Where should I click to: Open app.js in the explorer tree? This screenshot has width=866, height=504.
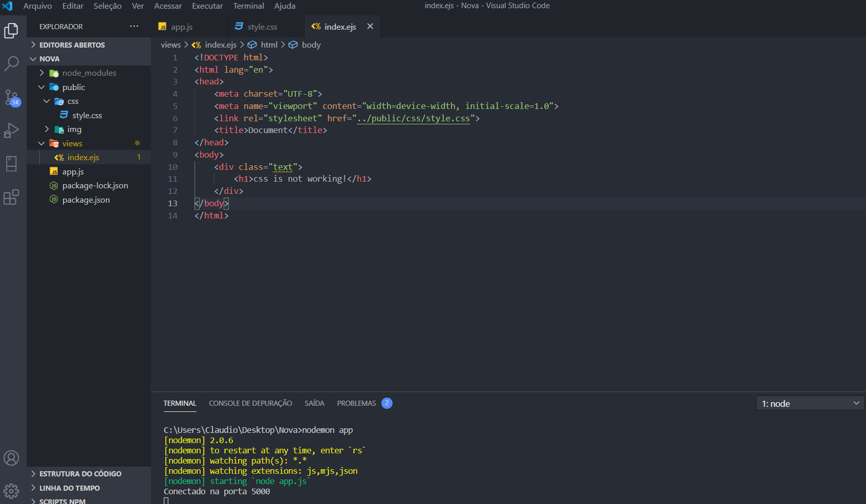pos(89,172)
